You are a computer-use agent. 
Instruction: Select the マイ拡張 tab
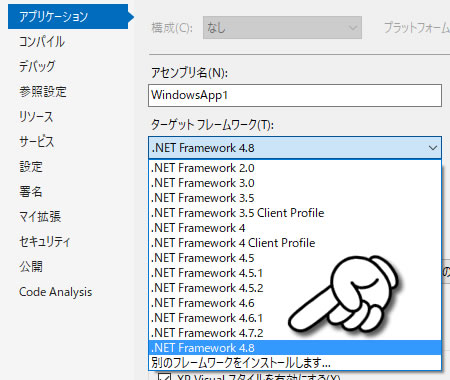(40, 217)
